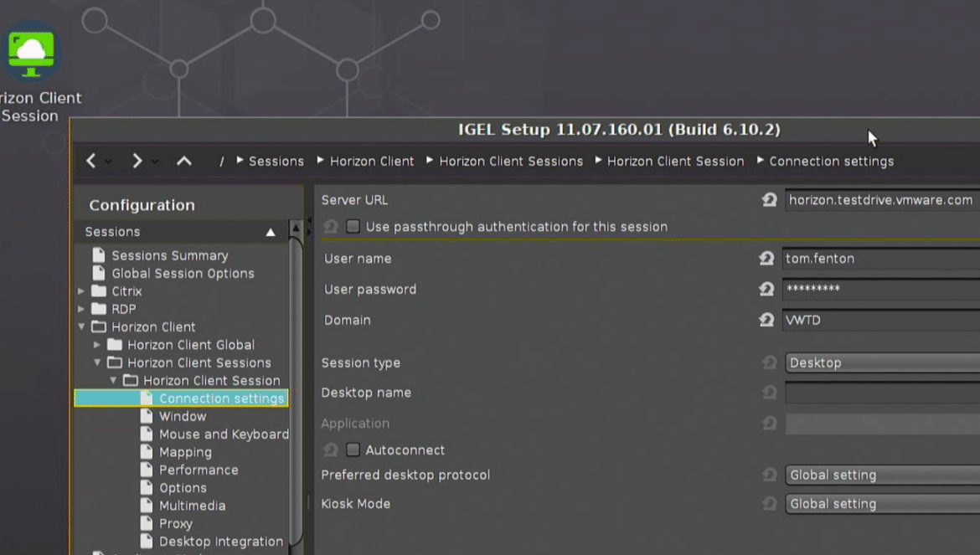Collapse the Horizon Client Session folder

click(113, 380)
